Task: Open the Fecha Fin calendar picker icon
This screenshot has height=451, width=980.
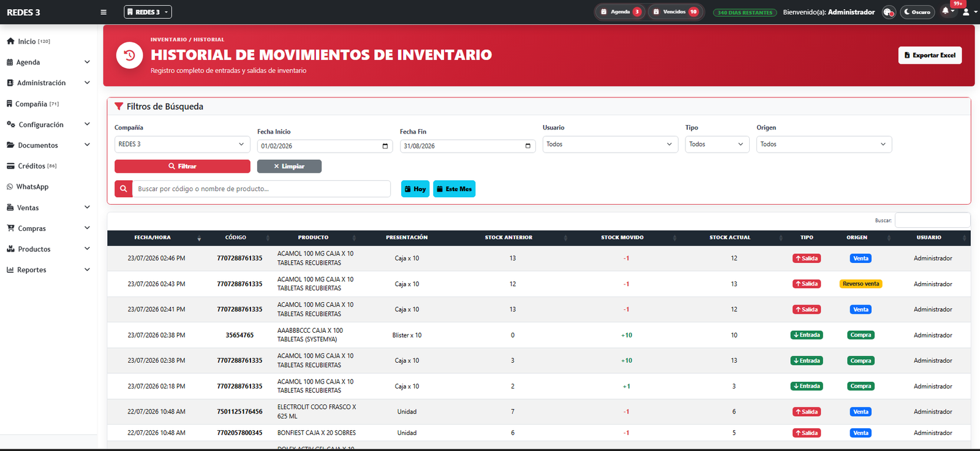Action: (x=528, y=146)
